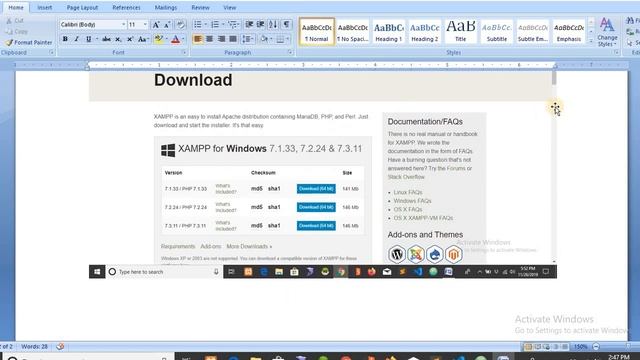Align text right

[221, 39]
